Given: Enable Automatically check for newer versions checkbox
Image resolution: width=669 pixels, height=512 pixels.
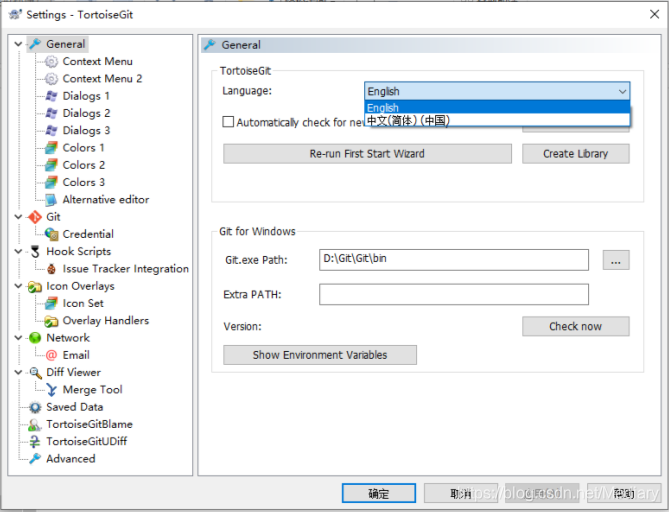Looking at the screenshot, I should point(228,122).
